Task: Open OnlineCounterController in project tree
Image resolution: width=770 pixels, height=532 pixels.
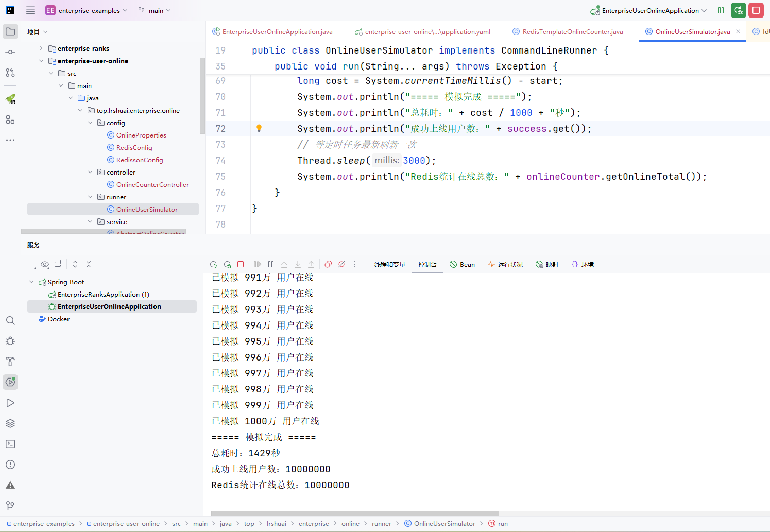Action: coord(152,184)
